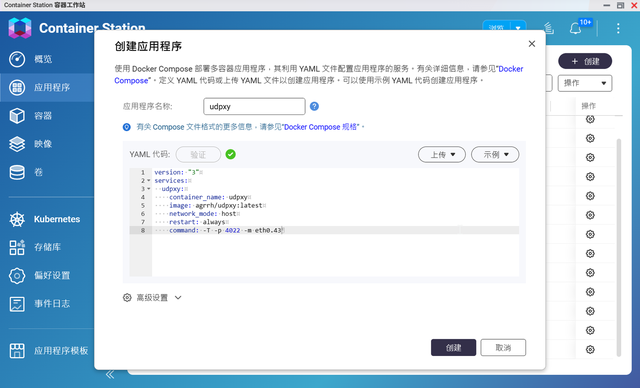The height and width of the screenshot is (388, 640).
Task: Open the Overview (概览) sidebar icon
Action: click(x=17, y=59)
